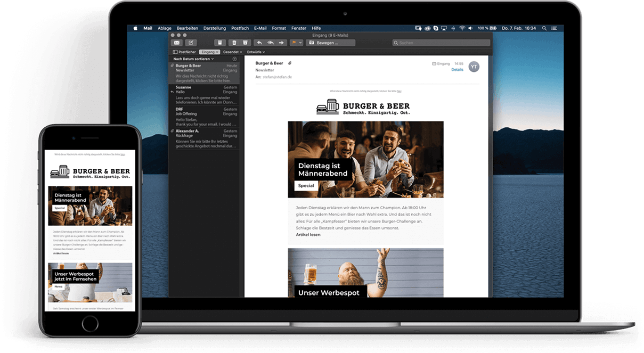Compose a new message with the pencil icon
Screen dimensions: 644x353
pos(190,43)
